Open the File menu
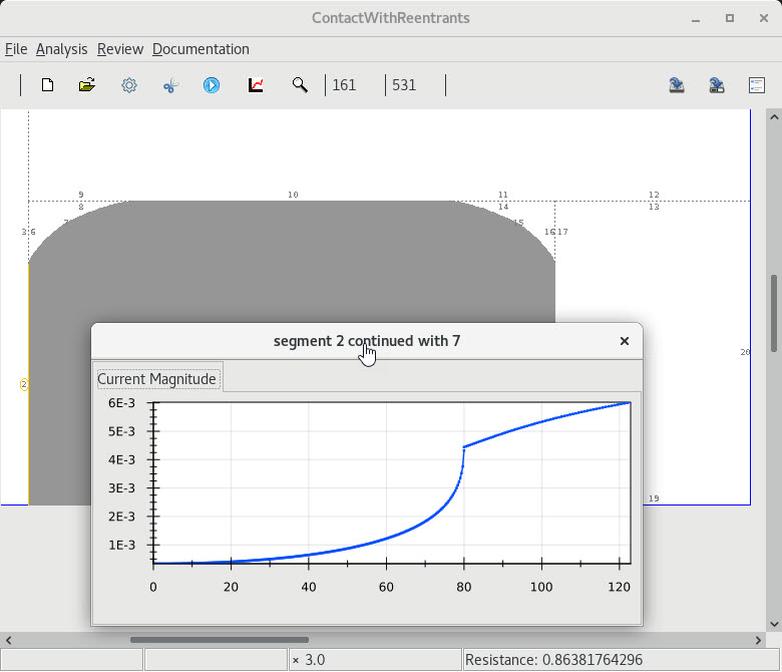The image size is (782, 672). (16, 49)
